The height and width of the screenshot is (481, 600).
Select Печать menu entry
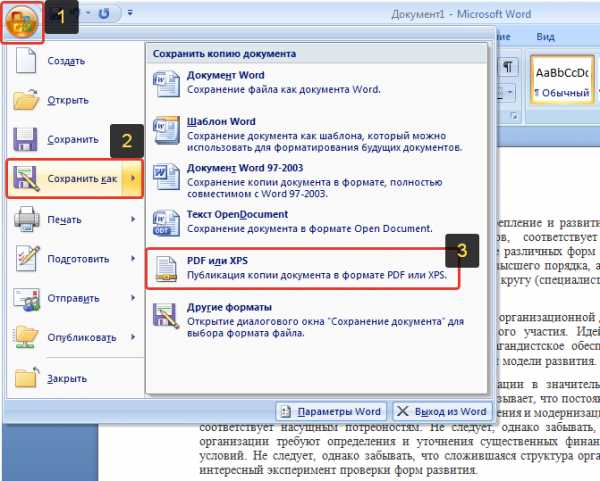pos(75,219)
